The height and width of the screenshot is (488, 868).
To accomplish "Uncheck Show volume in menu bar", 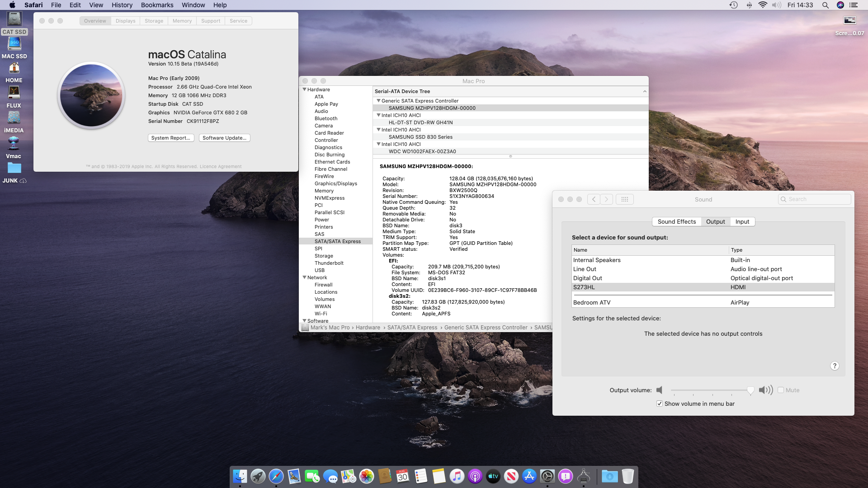I will click(x=660, y=404).
